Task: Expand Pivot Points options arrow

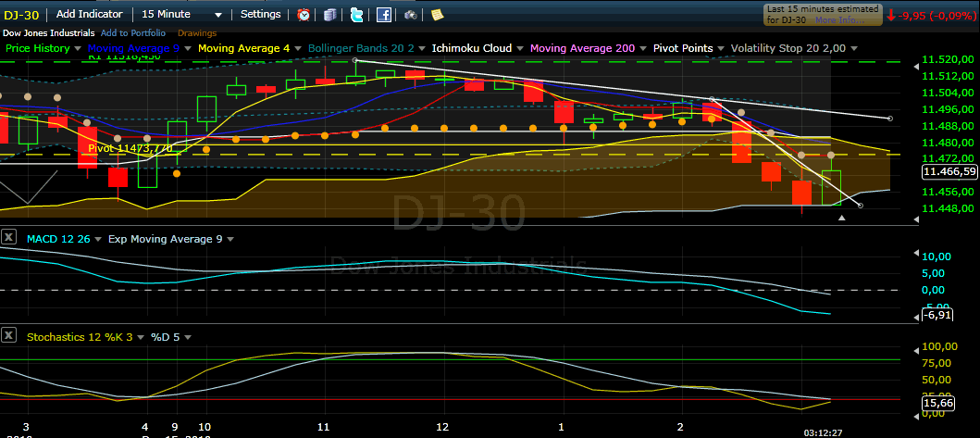Action: coord(721,48)
